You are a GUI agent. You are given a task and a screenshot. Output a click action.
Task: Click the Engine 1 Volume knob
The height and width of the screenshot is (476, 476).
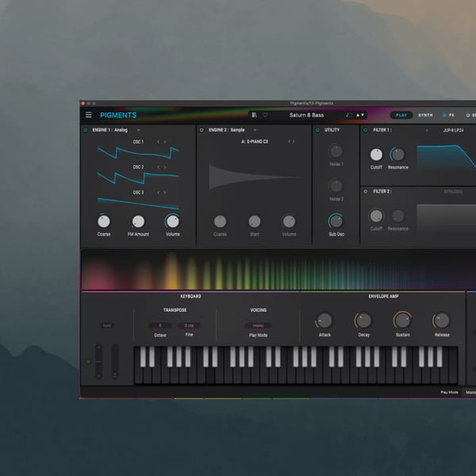172,221
